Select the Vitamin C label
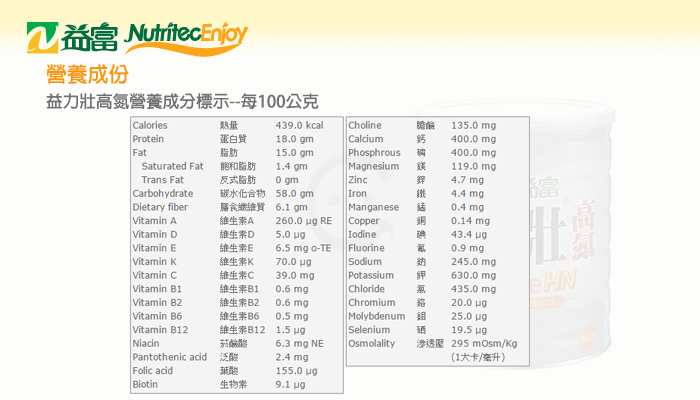 coord(154,275)
